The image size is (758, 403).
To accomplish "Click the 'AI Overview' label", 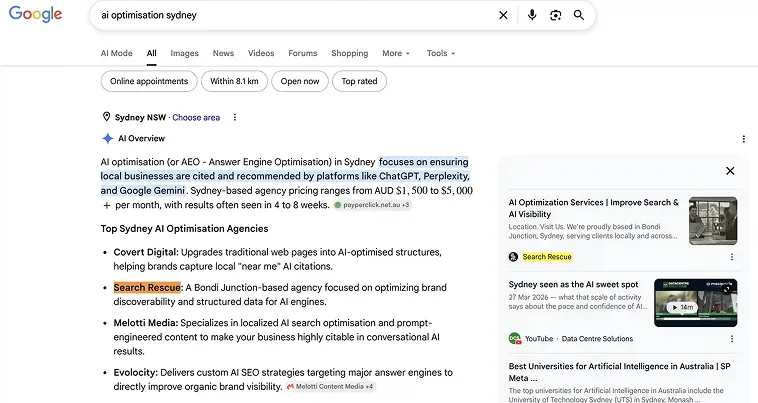I will pyautogui.click(x=141, y=139).
